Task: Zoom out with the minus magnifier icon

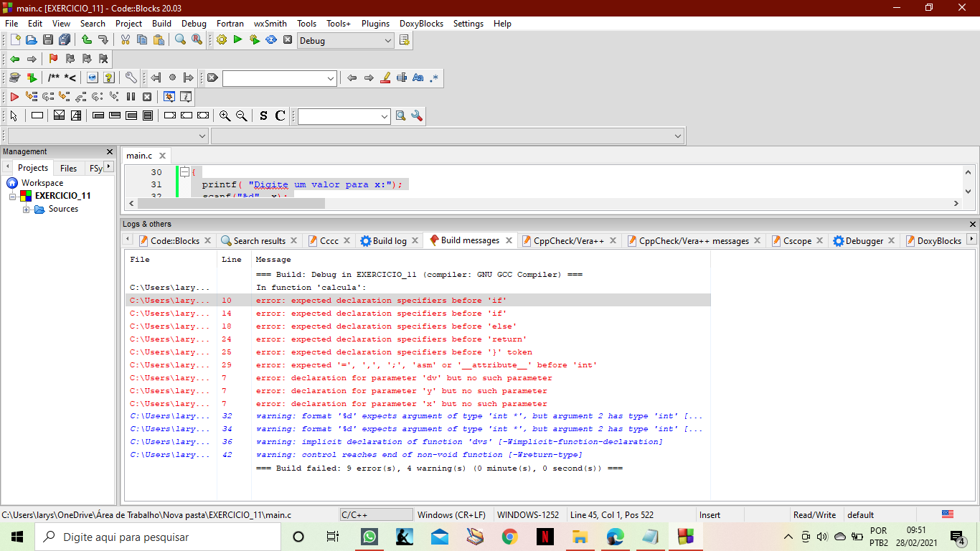Action: click(242, 116)
